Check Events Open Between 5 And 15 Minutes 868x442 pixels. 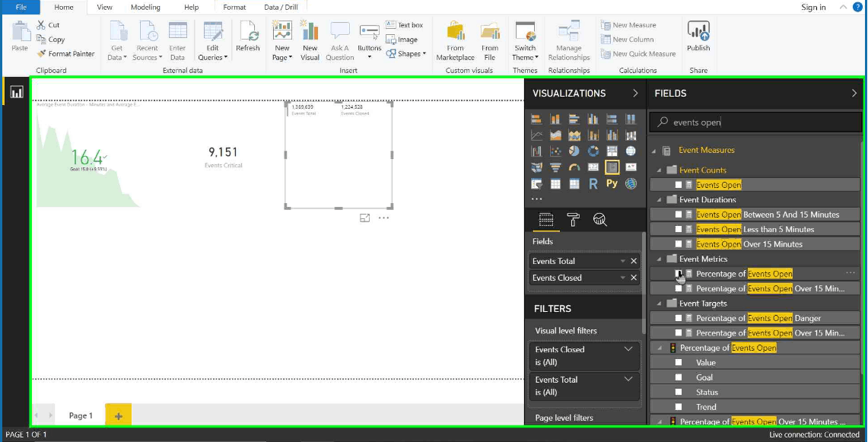point(679,215)
